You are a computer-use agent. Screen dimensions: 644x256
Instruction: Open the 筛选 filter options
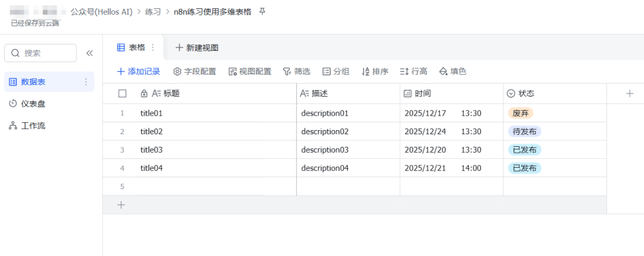(x=296, y=72)
